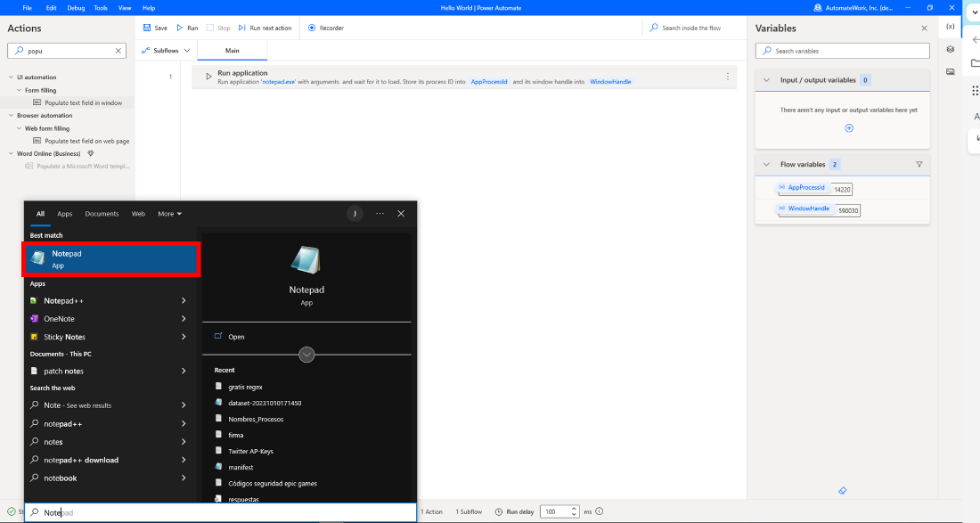Viewport: 980px width, 523px height.
Task: Collapse the Form filling group
Action: pyautogui.click(x=19, y=91)
